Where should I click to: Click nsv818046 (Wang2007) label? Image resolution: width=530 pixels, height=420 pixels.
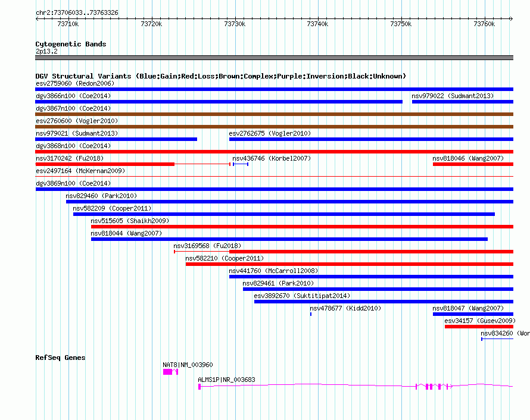(468, 158)
